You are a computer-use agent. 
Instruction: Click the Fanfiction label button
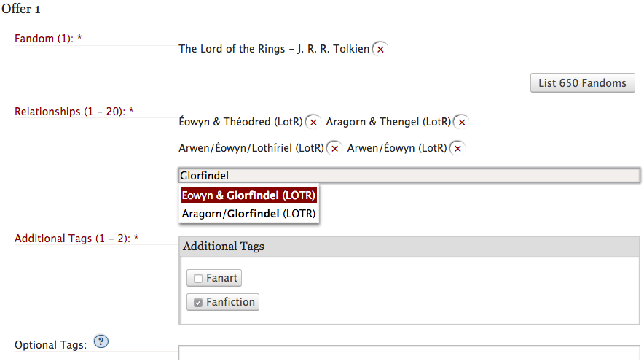223,302
